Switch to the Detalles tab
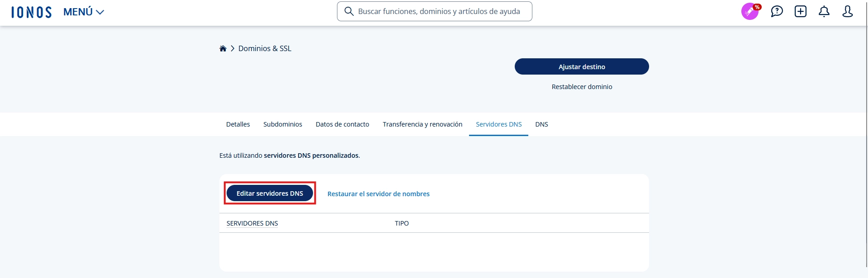The height and width of the screenshot is (278, 868). 238,124
